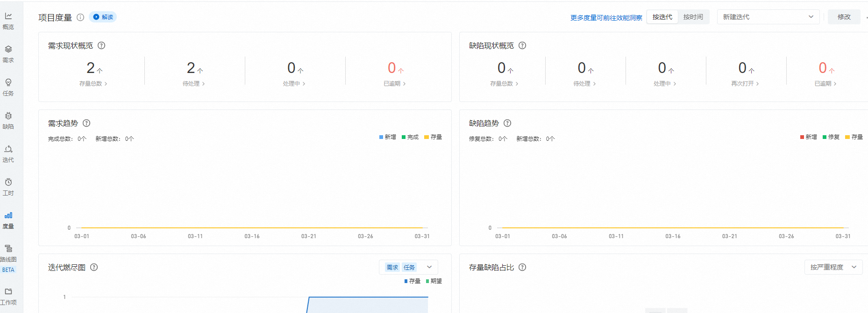
Task: Open the 工时 work hours clock icon
Action: pos(8,182)
